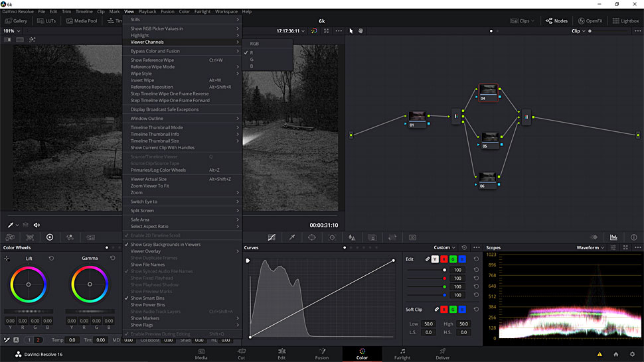Open the Clip mode dropdown in node editor
Image resolution: width=644 pixels, height=362 pixels.
tap(578, 30)
